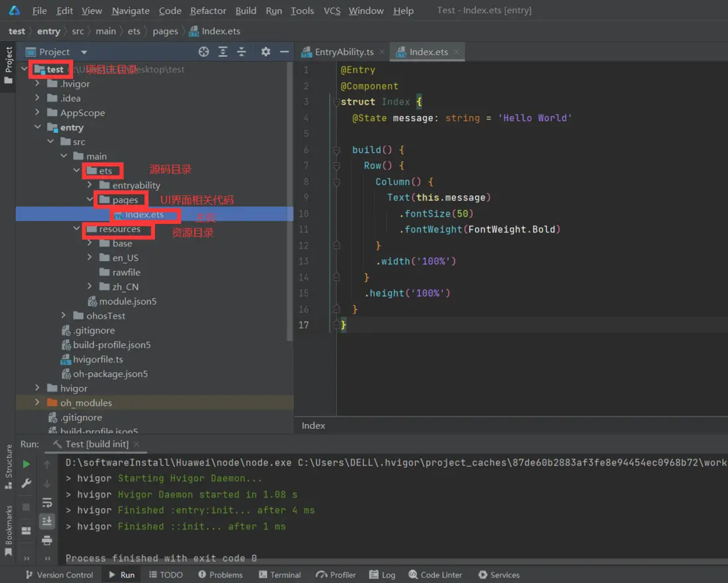Open the Code Linter tool window
The width and height of the screenshot is (728, 583).
click(435, 574)
